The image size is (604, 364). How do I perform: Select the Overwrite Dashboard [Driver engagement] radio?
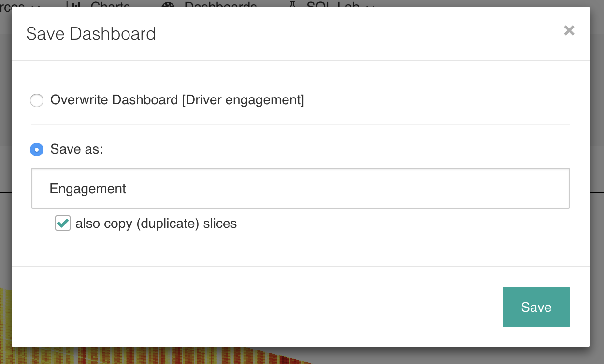pos(37,100)
